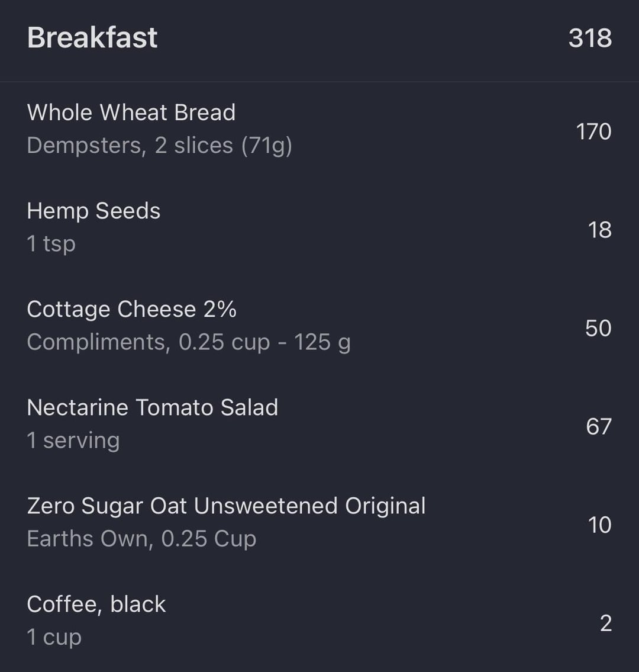This screenshot has height=672, width=639.
Task: Select the 1 cup serving for coffee
Action: [54, 637]
